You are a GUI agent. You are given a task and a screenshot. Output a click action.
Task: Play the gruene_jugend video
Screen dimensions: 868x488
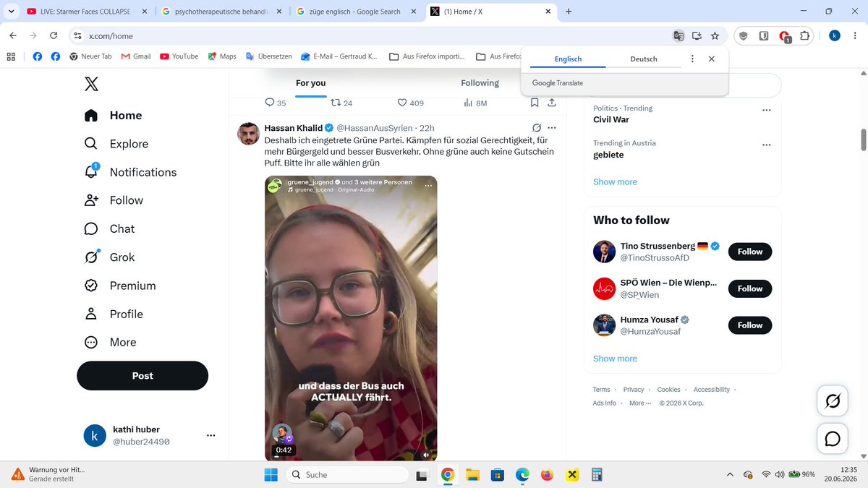pos(351,318)
